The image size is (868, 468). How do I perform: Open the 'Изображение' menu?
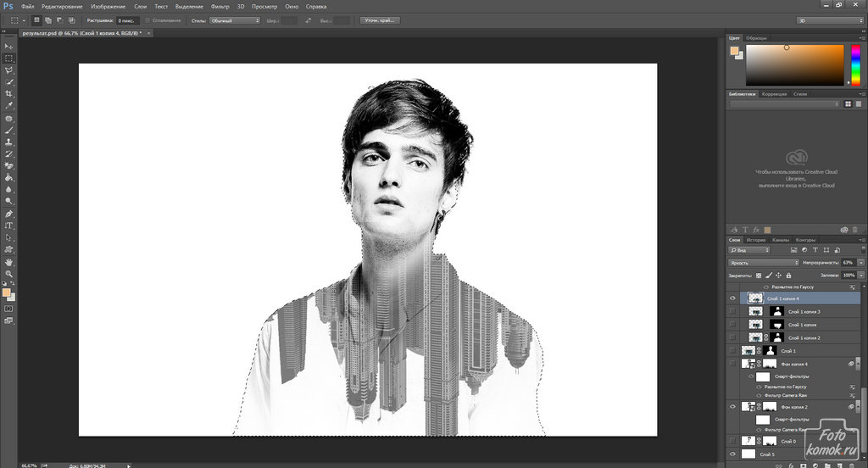click(x=107, y=6)
